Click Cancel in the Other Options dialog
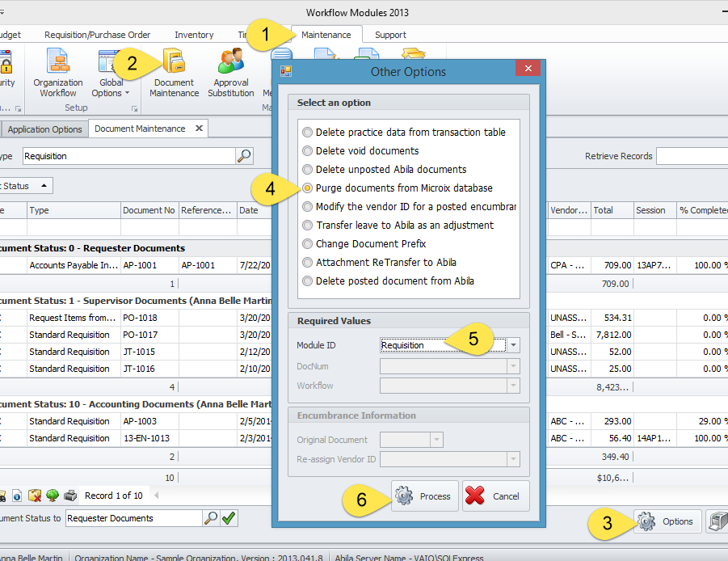 click(x=496, y=496)
